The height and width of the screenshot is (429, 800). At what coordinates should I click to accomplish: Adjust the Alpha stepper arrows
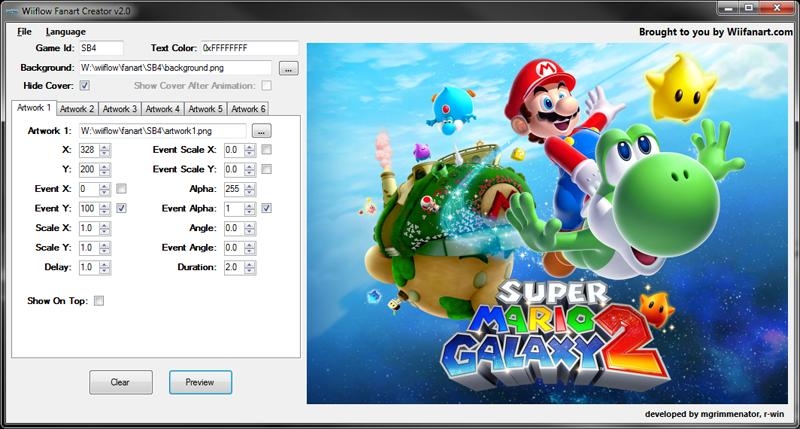[x=249, y=189]
